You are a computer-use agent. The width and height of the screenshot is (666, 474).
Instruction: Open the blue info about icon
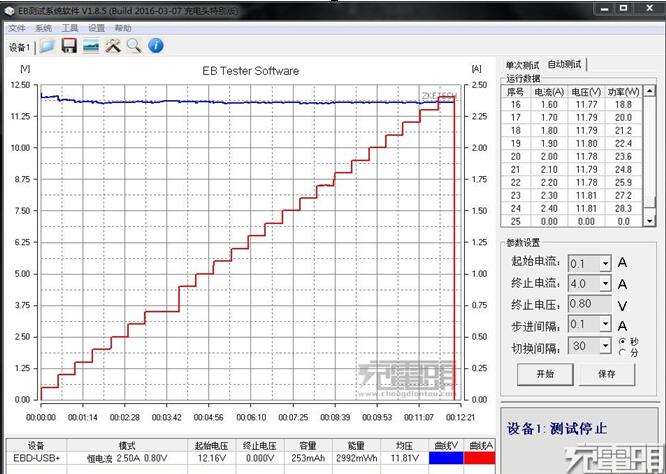(x=156, y=46)
